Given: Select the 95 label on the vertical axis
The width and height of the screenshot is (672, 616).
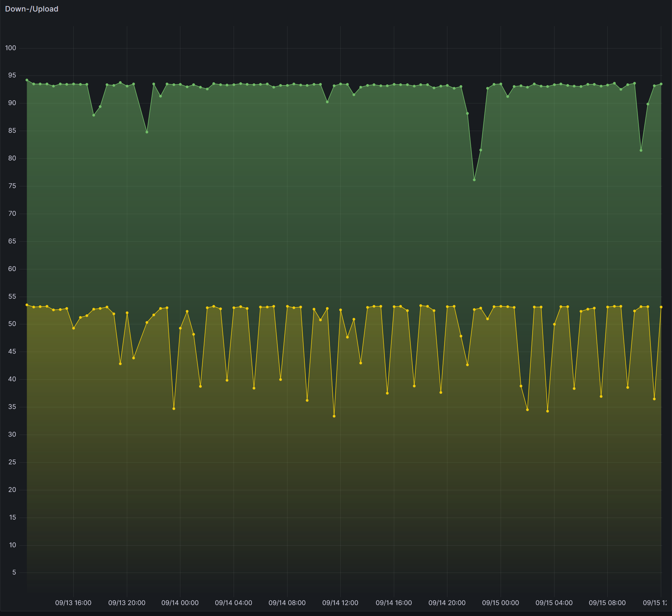Looking at the screenshot, I should 12,75.
